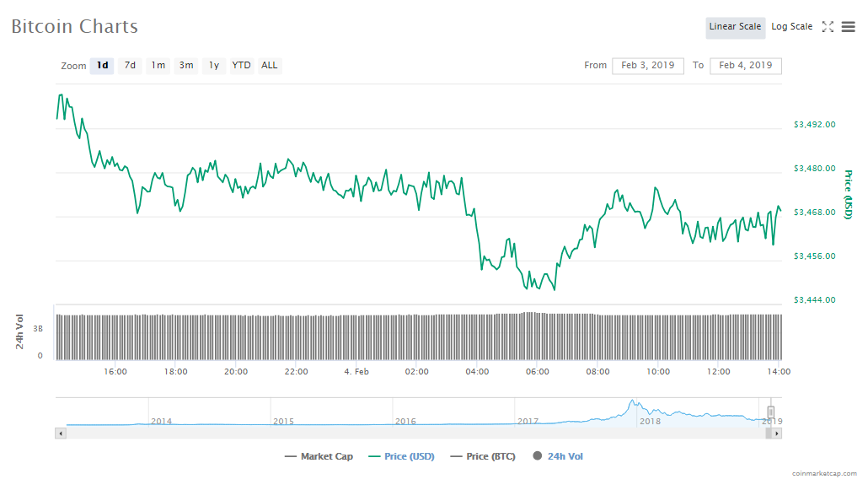
Task: Click the From date field
Action: coord(648,65)
